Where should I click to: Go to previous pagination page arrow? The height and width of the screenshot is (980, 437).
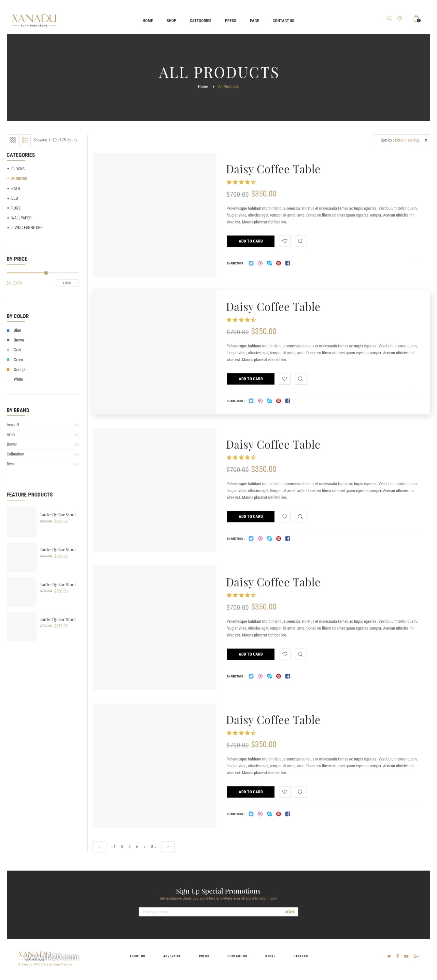(x=100, y=846)
